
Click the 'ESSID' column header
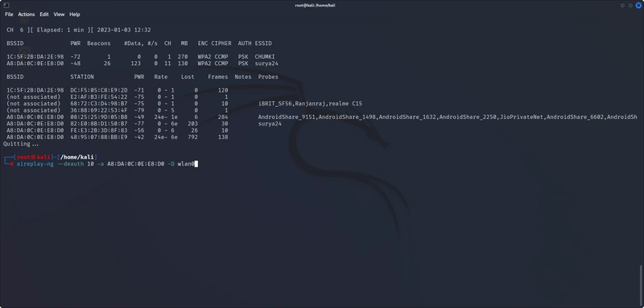(x=263, y=43)
